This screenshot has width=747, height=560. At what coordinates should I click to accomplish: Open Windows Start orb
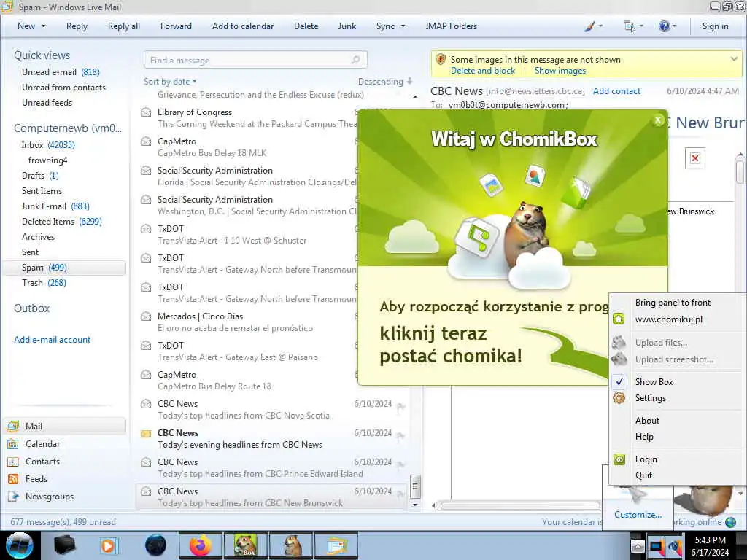19,545
